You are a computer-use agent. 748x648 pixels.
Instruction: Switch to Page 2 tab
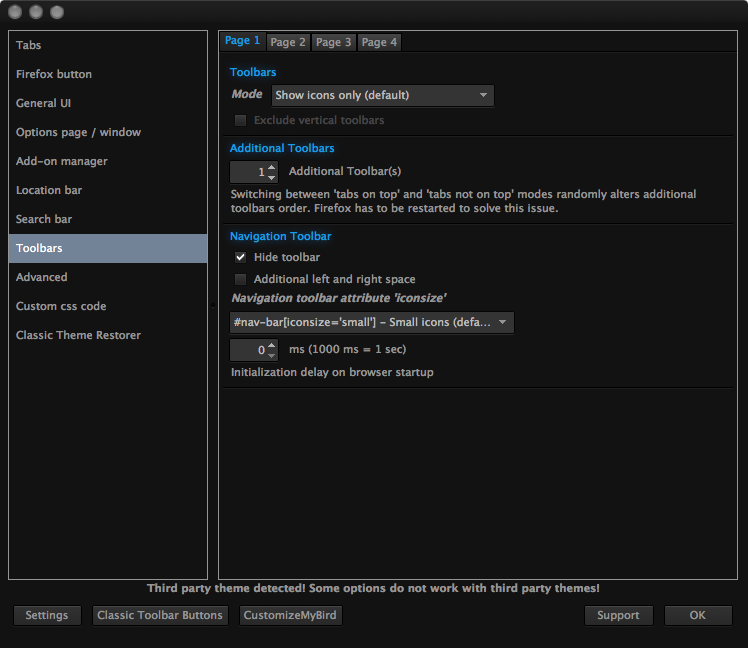click(288, 42)
